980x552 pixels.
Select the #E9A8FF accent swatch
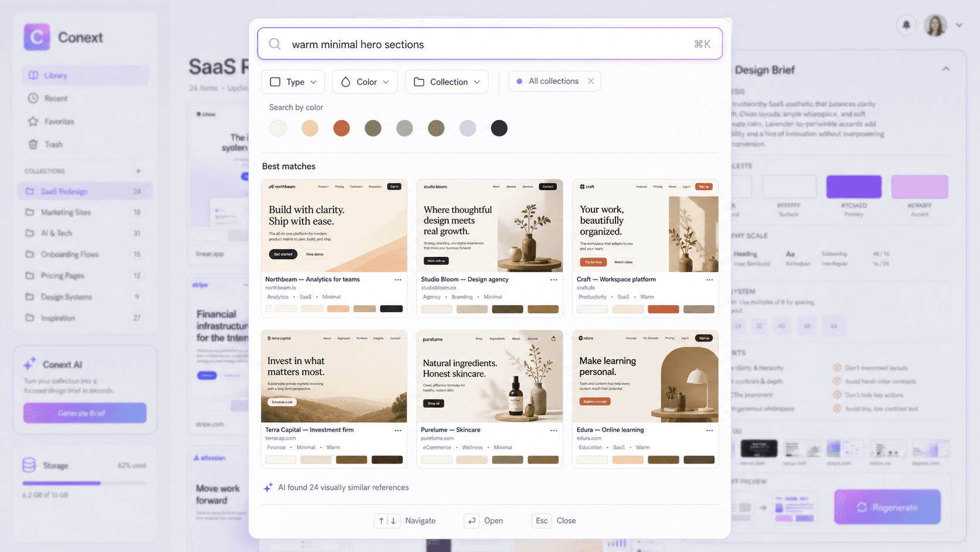(920, 187)
